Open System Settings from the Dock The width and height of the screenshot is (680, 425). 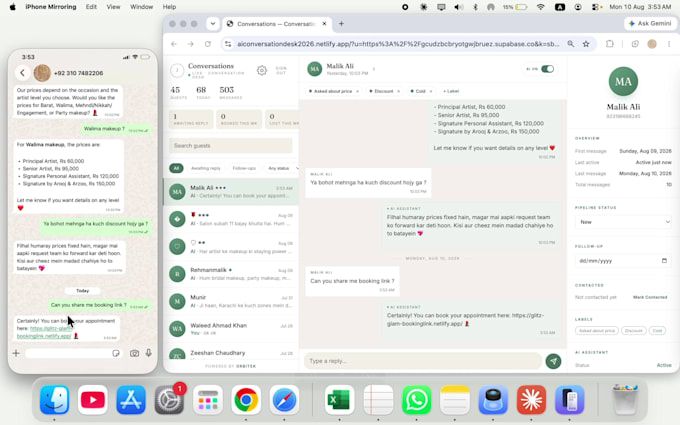point(169,399)
